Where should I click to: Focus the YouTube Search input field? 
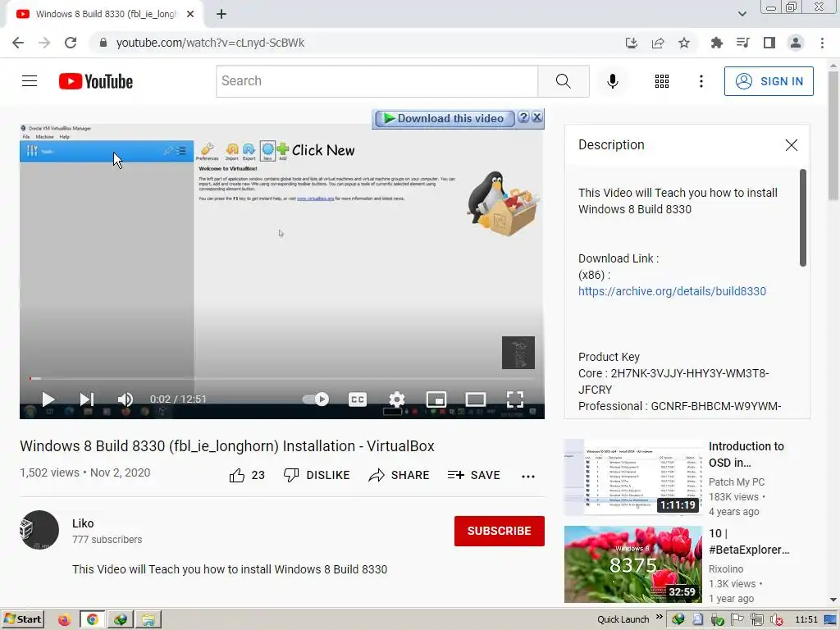[x=377, y=81]
